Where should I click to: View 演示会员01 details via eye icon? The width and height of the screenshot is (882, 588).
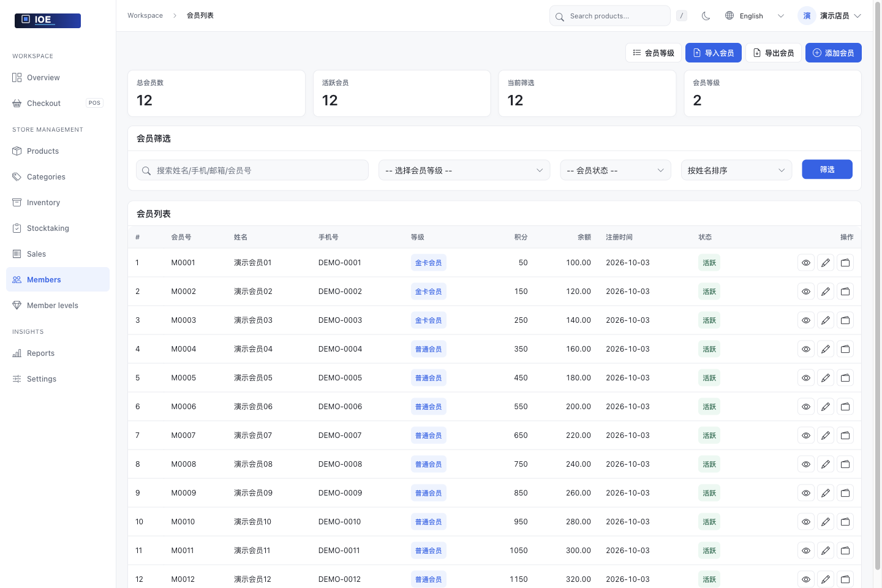806,263
